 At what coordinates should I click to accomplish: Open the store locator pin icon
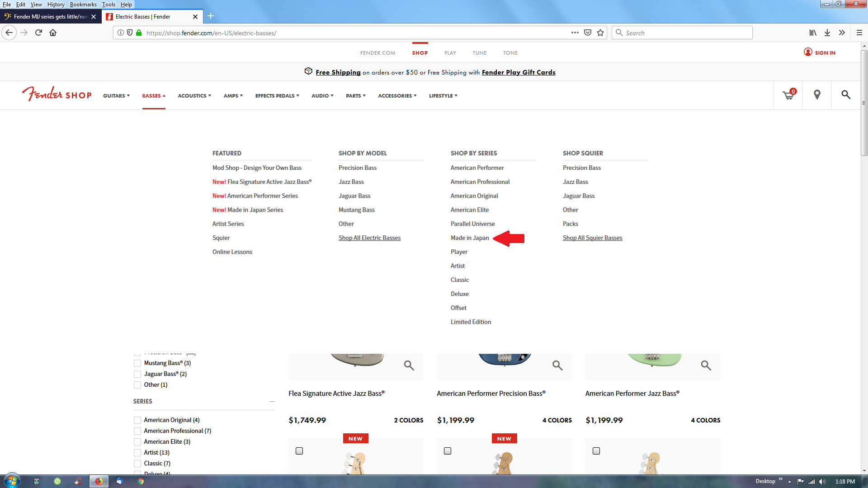coord(817,95)
